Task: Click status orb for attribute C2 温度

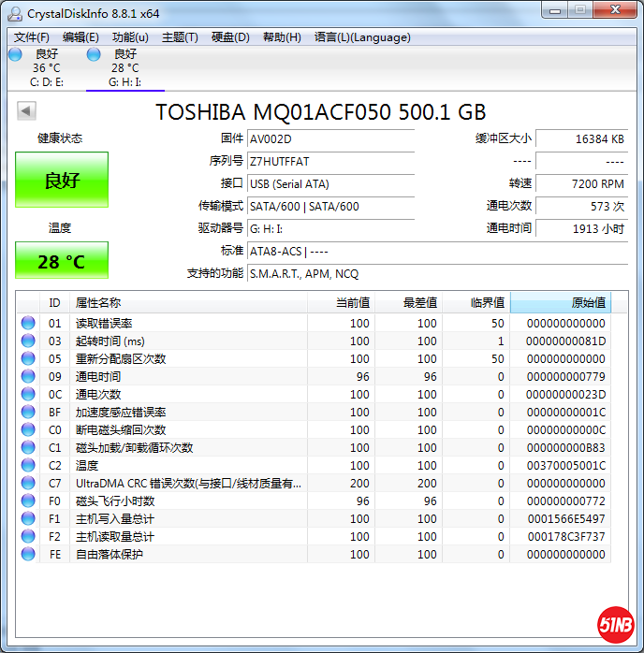Action: tap(28, 466)
